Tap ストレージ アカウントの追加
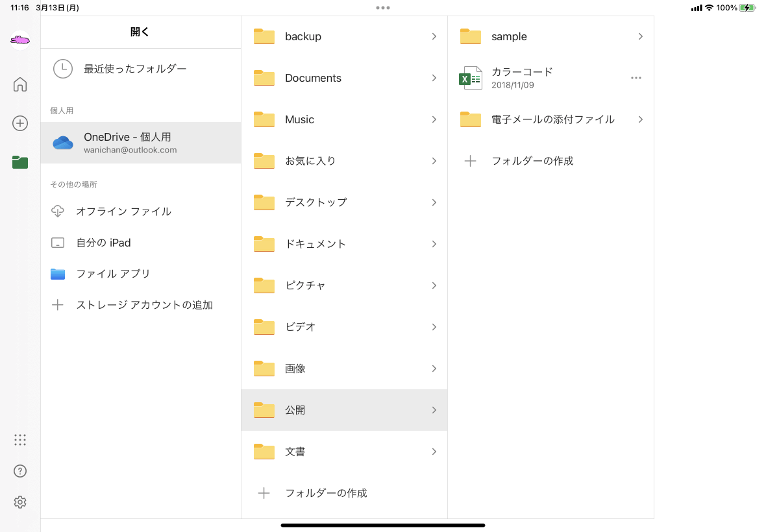The image size is (766, 532). tap(144, 305)
